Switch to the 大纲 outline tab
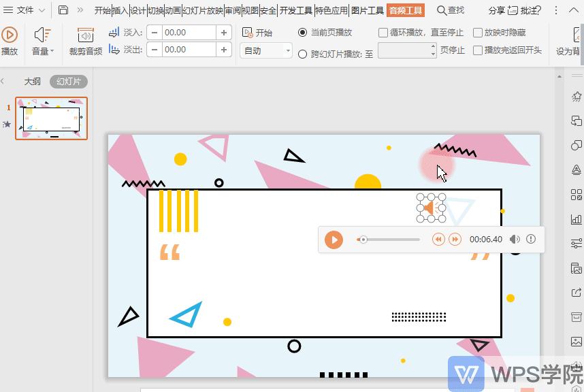584x392 pixels. click(32, 81)
